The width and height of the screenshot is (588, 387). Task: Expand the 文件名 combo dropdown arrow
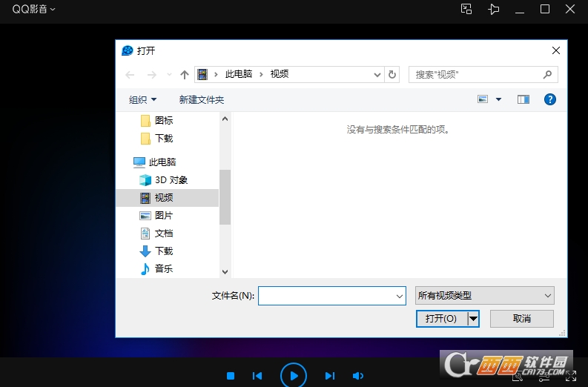[400, 296]
